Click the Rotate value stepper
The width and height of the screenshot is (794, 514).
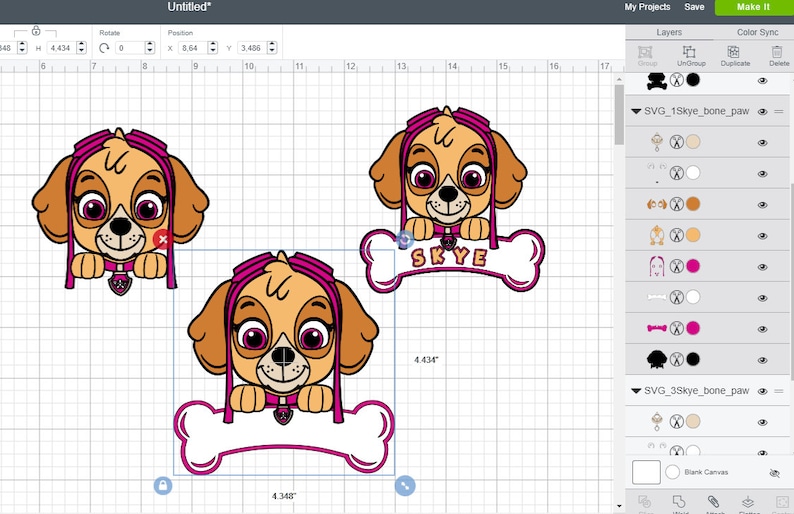coord(149,48)
